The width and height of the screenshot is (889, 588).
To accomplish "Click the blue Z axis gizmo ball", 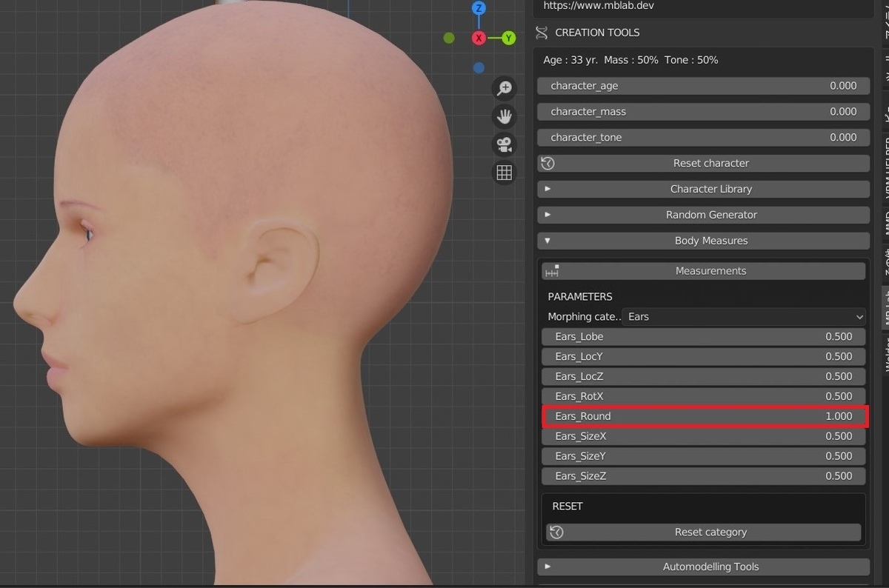I will [x=479, y=9].
